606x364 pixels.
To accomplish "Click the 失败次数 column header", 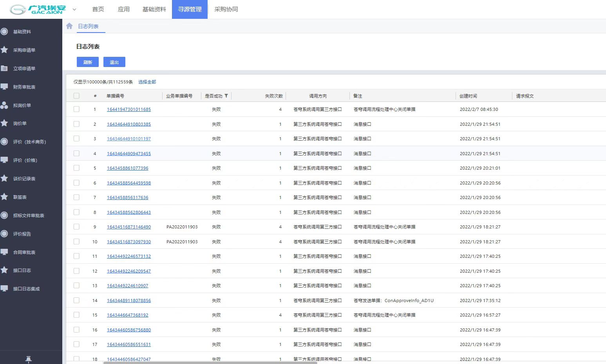I will [274, 96].
